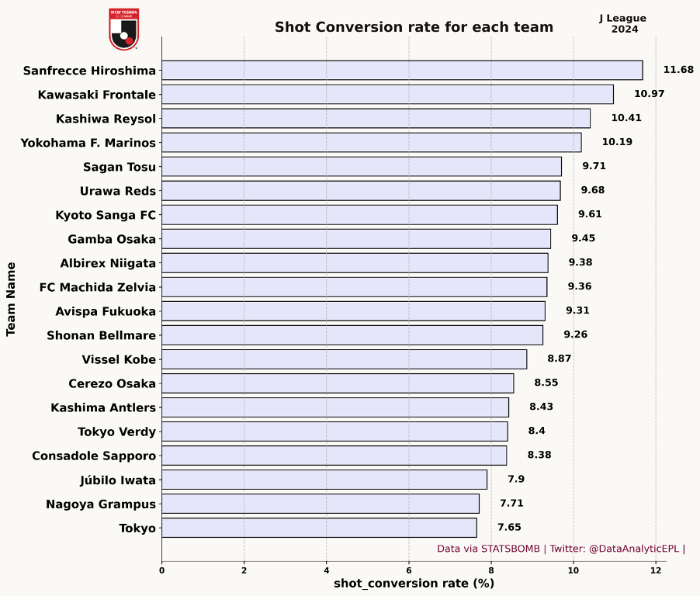Click the 8.43 value for Kashima Antlers
700x596 pixels.
point(542,407)
